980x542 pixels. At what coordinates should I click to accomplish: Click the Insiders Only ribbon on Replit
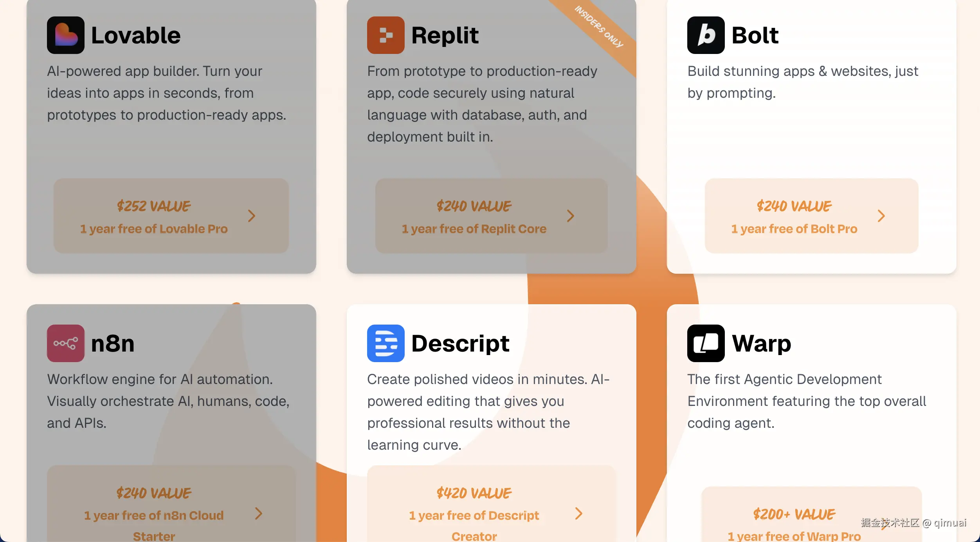tap(599, 27)
